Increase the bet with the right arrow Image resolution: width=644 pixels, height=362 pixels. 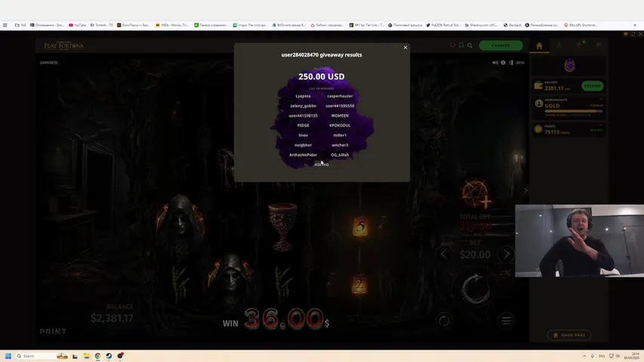(507, 255)
